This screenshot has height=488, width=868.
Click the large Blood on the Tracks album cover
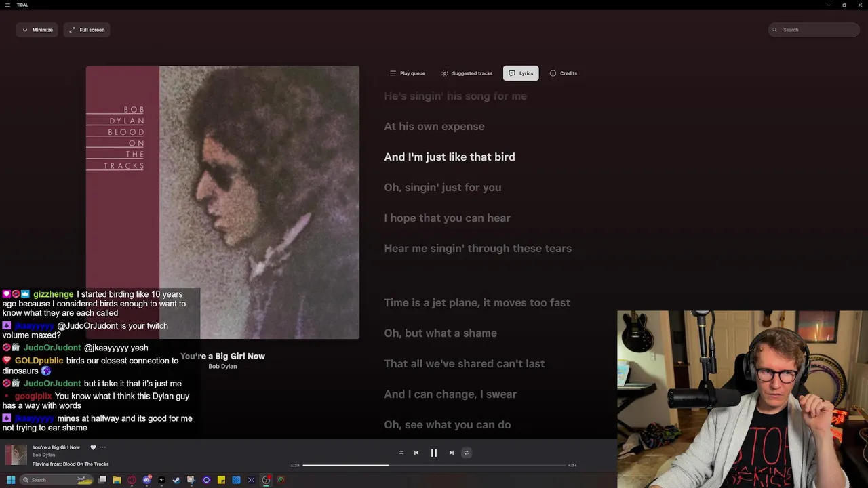coord(222,202)
